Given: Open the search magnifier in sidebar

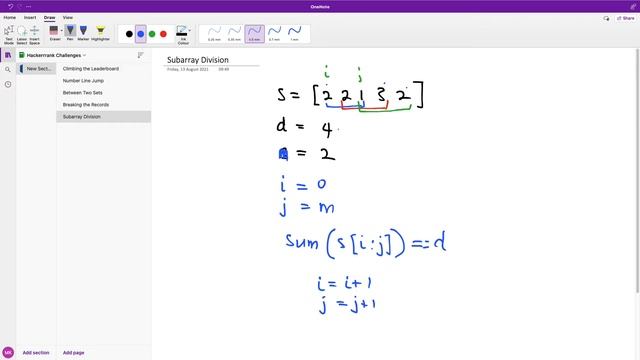Looking at the screenshot, I should [x=8, y=70].
